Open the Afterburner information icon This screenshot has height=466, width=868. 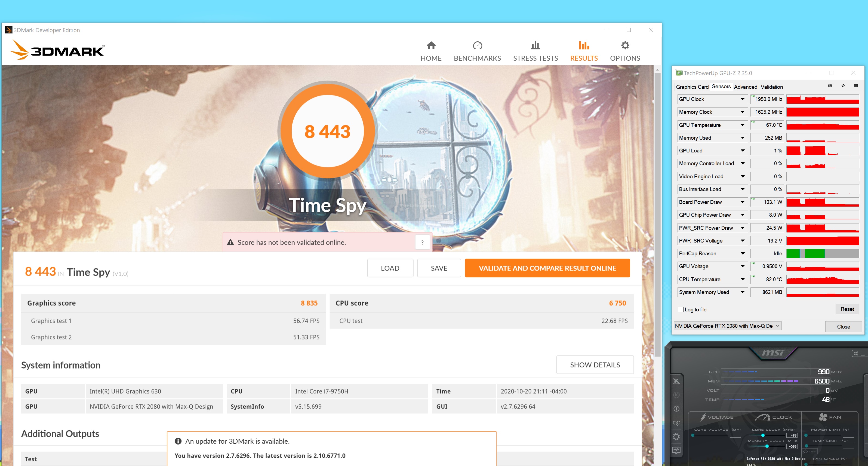[676, 409]
